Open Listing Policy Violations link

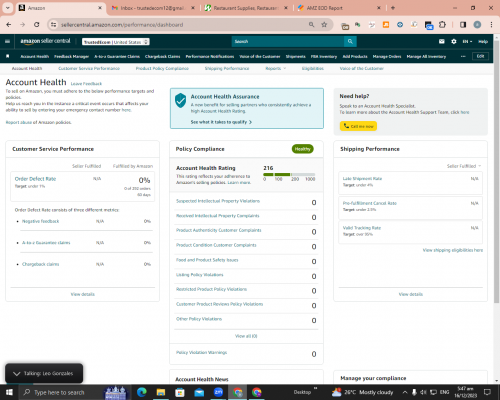200,275
